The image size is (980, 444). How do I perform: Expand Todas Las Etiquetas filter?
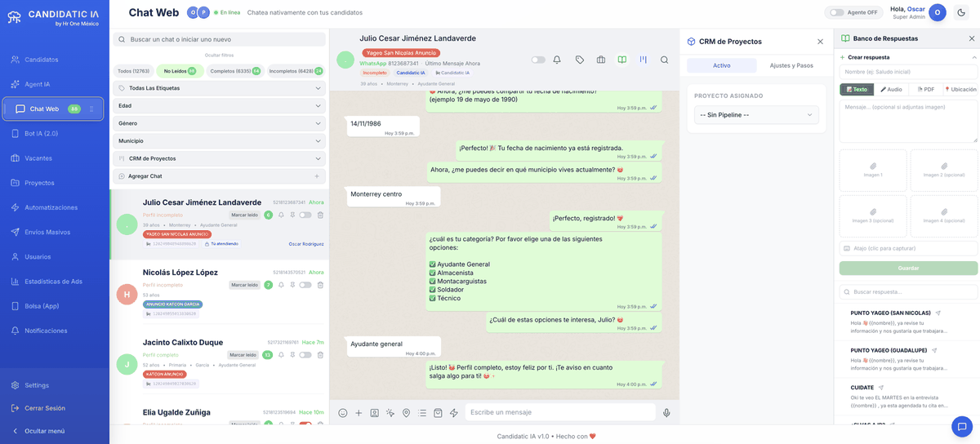[x=219, y=87]
